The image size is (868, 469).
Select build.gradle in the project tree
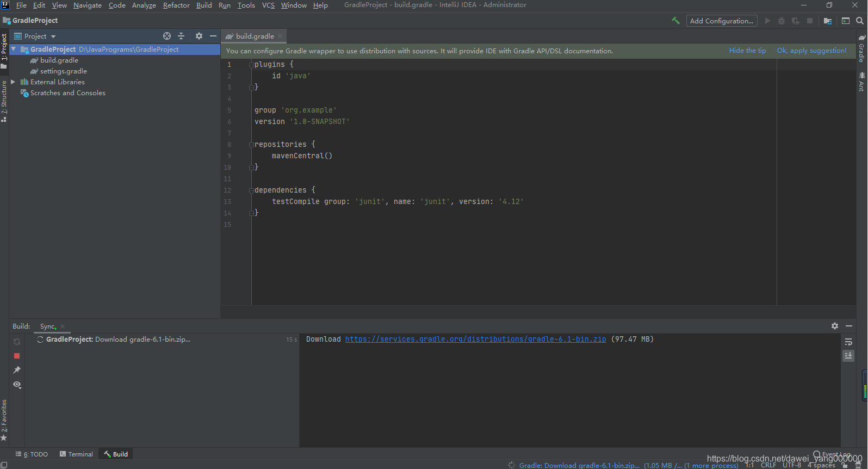coord(59,60)
